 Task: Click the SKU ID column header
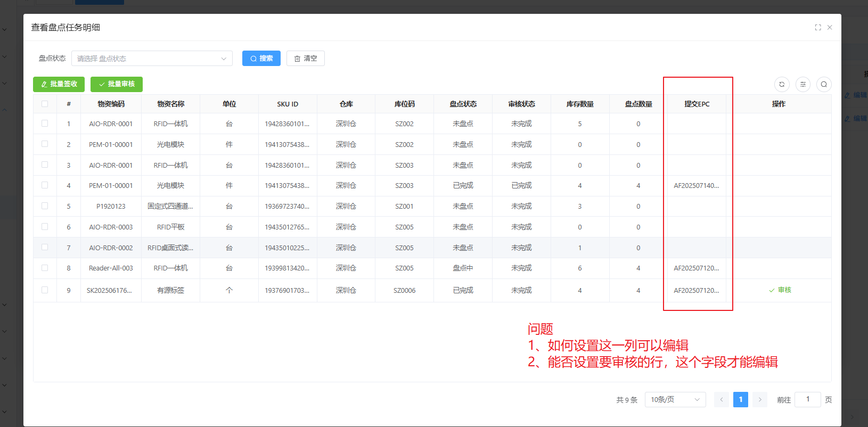[288, 104]
